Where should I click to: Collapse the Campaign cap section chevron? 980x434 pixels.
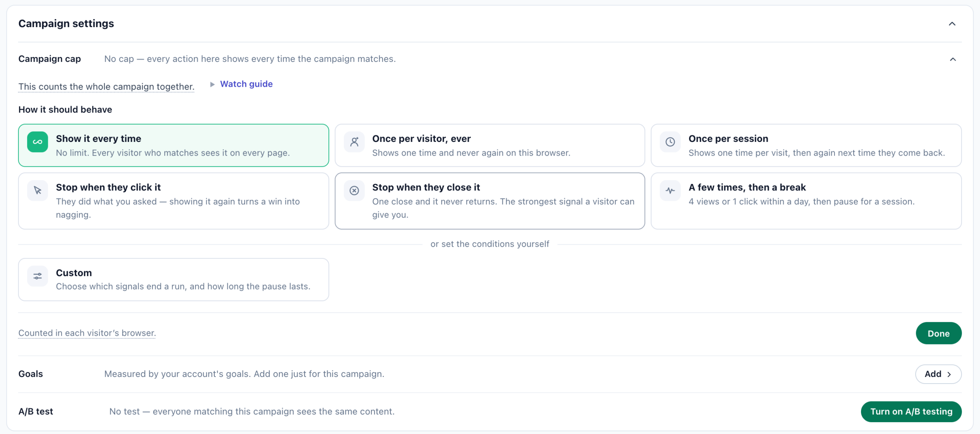pos(953,59)
